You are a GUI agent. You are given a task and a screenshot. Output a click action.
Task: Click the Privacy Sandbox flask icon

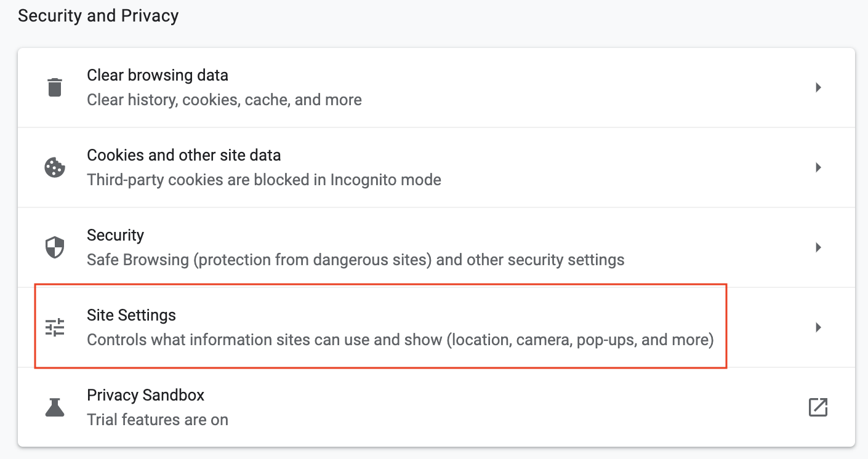pyautogui.click(x=55, y=407)
